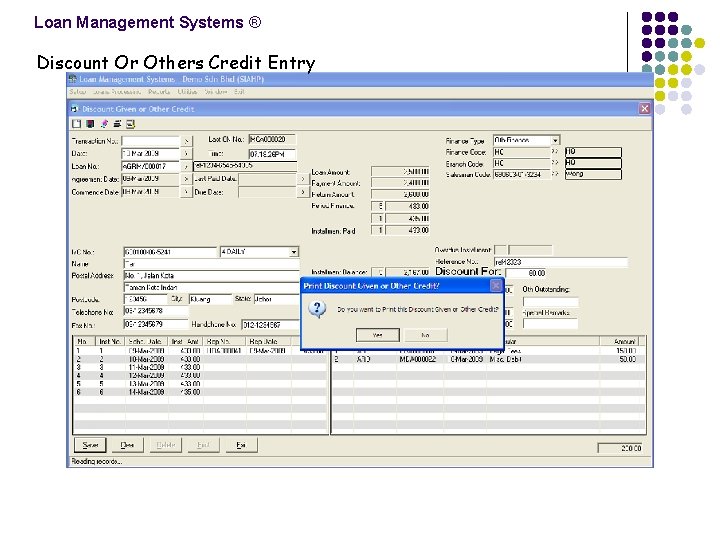Click the Loan Management Systems title bar icon

coord(73,79)
